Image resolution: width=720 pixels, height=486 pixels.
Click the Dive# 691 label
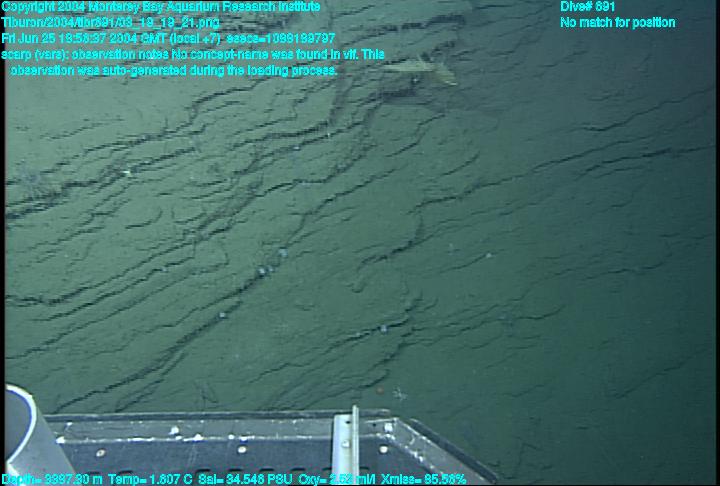(587, 7)
